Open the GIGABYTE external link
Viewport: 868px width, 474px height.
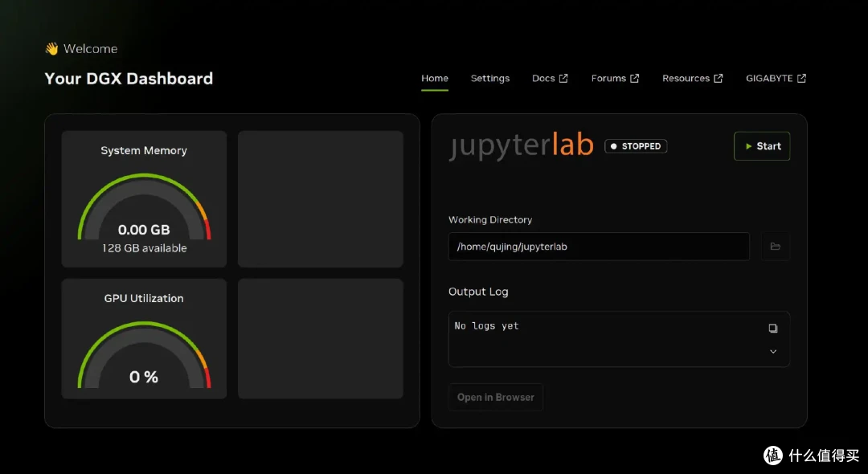[776, 79]
